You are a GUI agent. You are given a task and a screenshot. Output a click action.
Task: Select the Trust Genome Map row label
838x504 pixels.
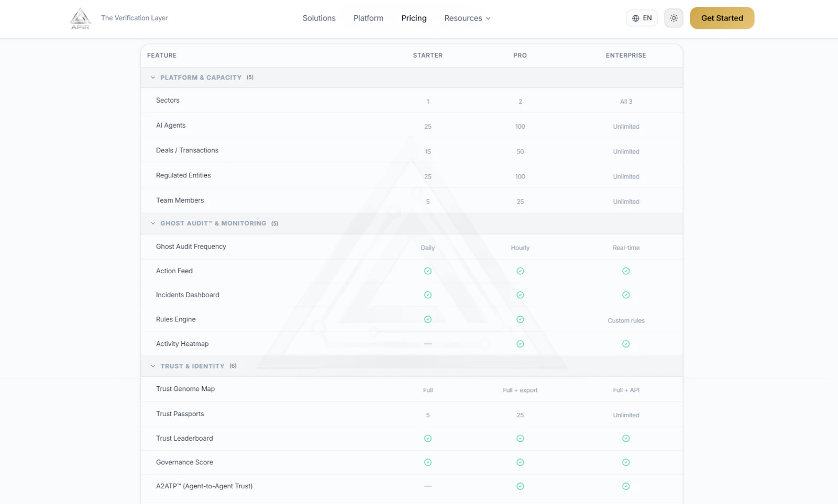click(x=185, y=389)
